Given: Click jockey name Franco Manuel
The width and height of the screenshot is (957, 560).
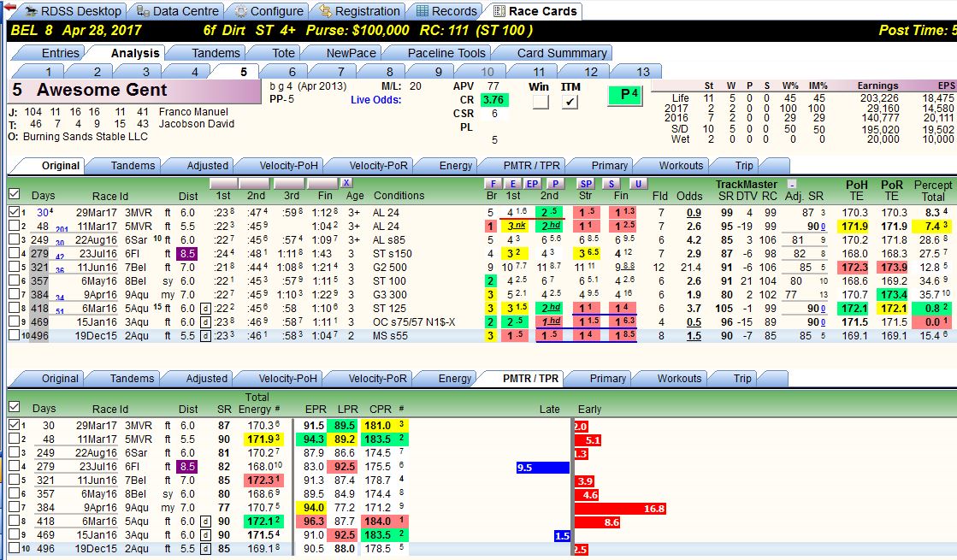Looking at the screenshot, I should tap(193, 112).
